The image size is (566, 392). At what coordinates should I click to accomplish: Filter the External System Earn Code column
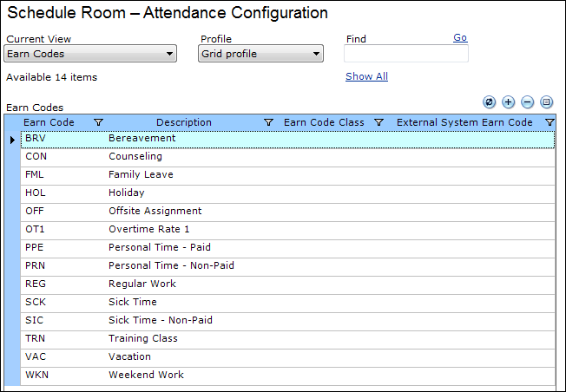point(550,122)
